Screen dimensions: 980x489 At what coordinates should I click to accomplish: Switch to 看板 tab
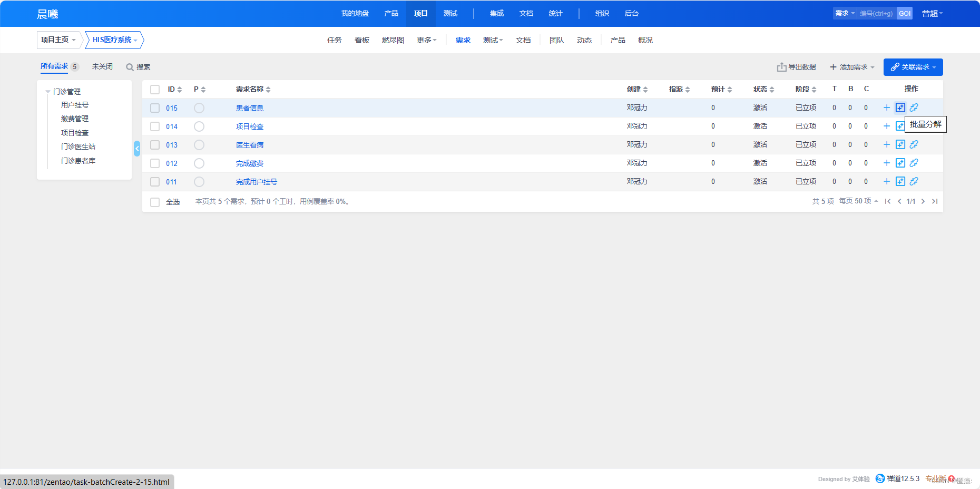coord(362,40)
